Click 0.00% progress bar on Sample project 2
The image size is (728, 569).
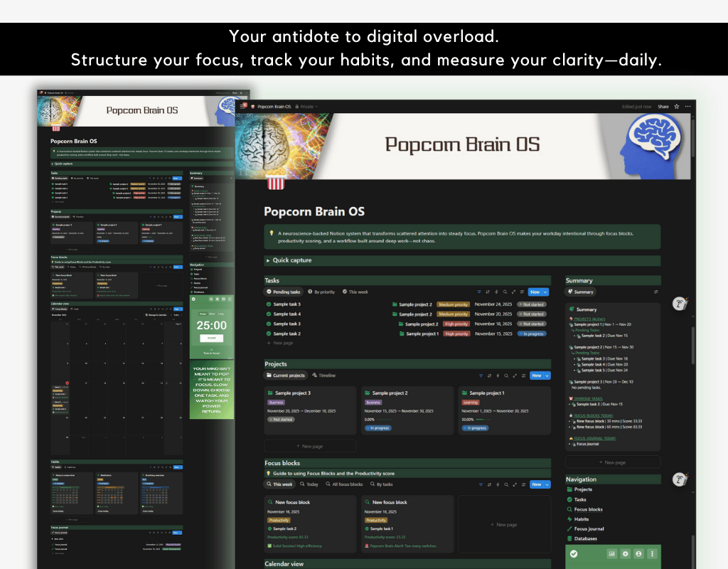point(384,420)
